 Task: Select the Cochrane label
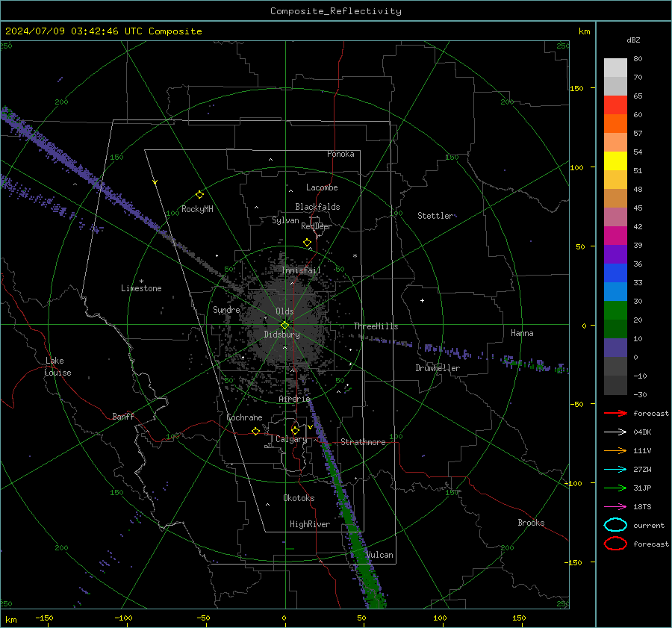click(x=244, y=417)
